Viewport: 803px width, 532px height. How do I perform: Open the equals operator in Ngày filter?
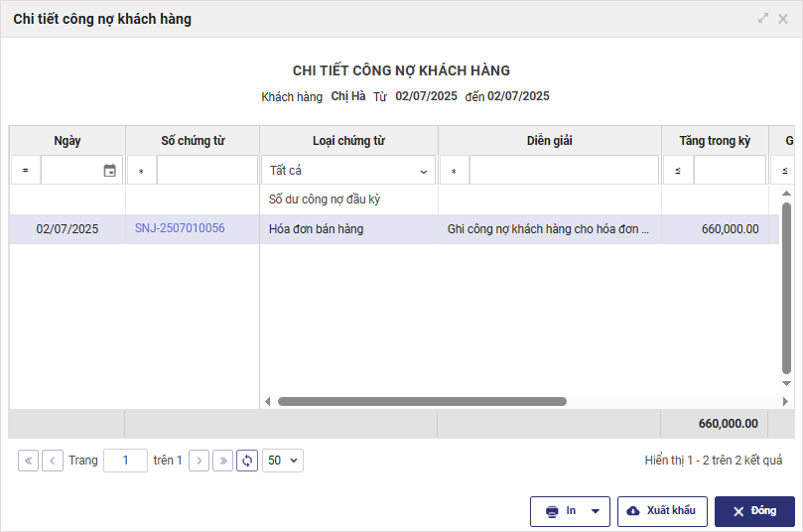point(26,171)
